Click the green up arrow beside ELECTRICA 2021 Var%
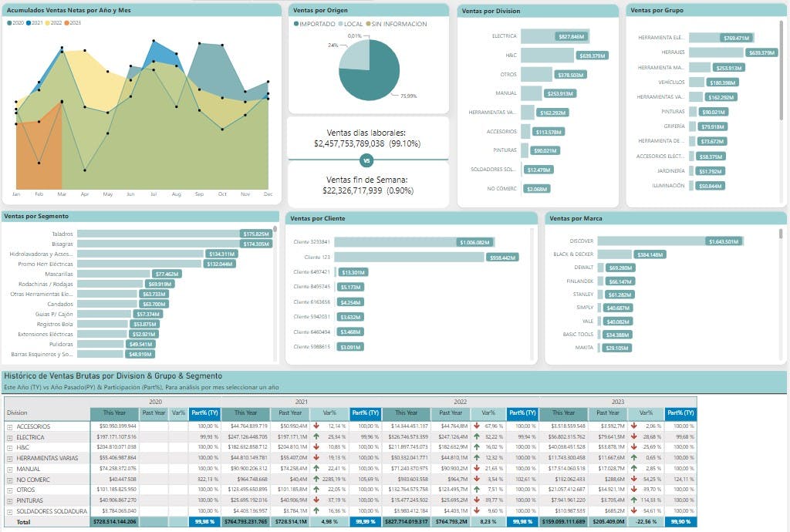 point(316,437)
